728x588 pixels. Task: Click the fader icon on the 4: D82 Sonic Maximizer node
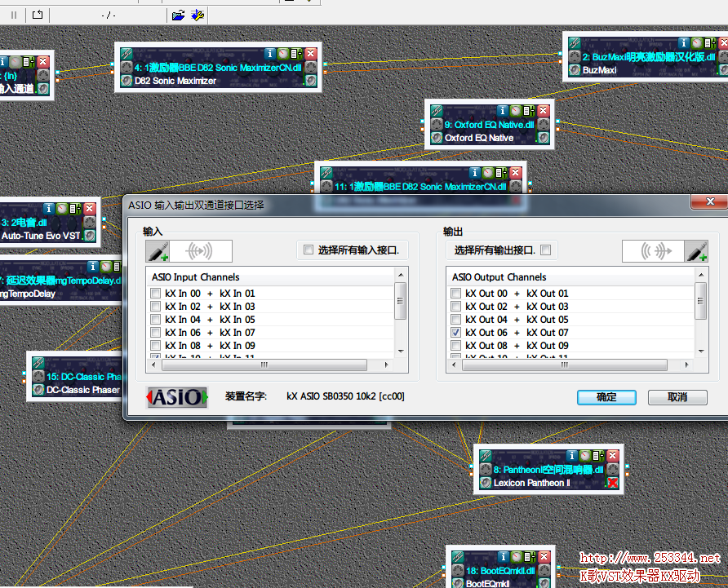click(295, 54)
